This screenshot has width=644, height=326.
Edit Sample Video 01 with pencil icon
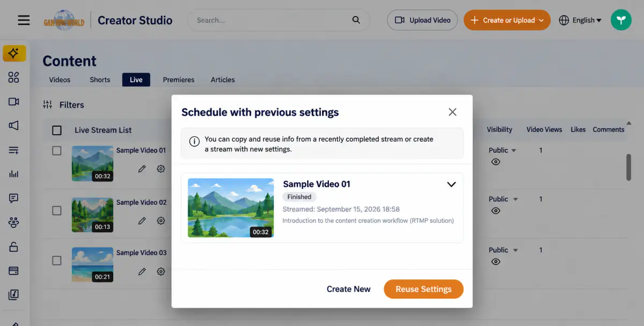[142, 169]
